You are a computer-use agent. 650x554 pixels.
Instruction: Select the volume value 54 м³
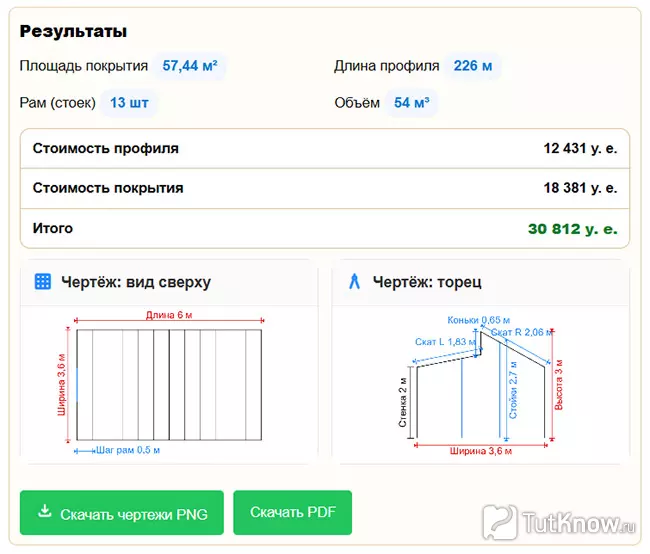pos(411,103)
